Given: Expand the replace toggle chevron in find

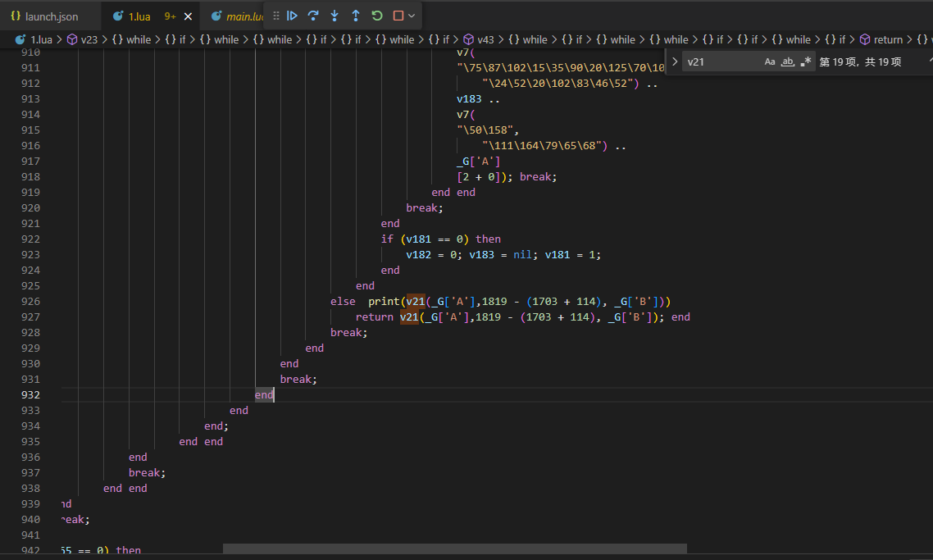Looking at the screenshot, I should [x=675, y=61].
